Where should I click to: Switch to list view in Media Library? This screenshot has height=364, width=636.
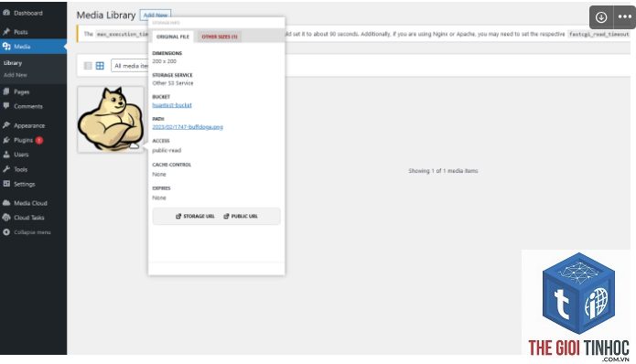pyautogui.click(x=88, y=66)
